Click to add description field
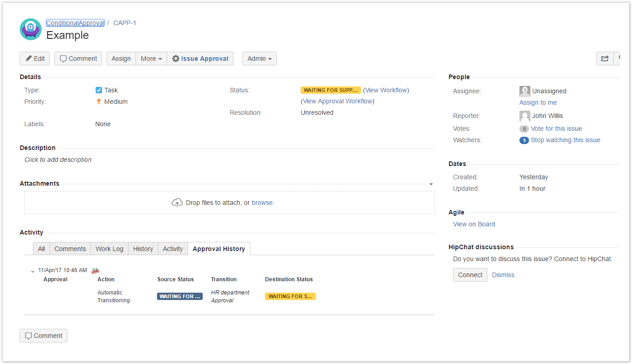 (x=58, y=160)
